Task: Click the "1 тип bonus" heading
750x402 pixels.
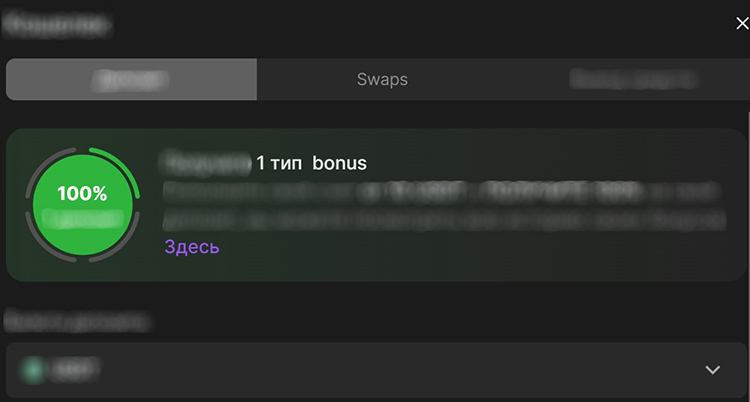Action: point(311,162)
